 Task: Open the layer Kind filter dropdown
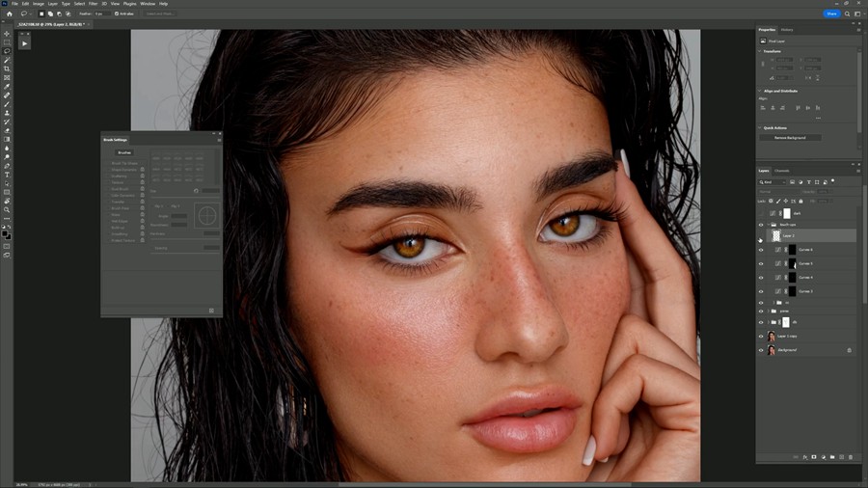coord(773,181)
